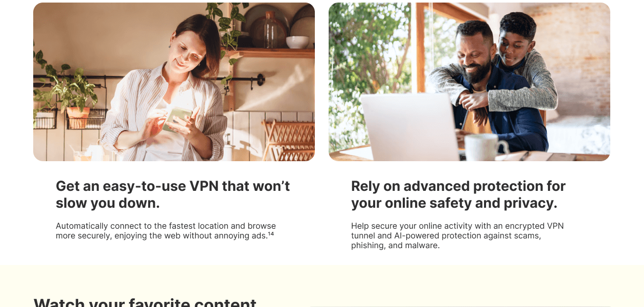The height and width of the screenshot is (307, 644).
Task: Open the image of father and son at laptop
Action: pyautogui.click(x=469, y=82)
